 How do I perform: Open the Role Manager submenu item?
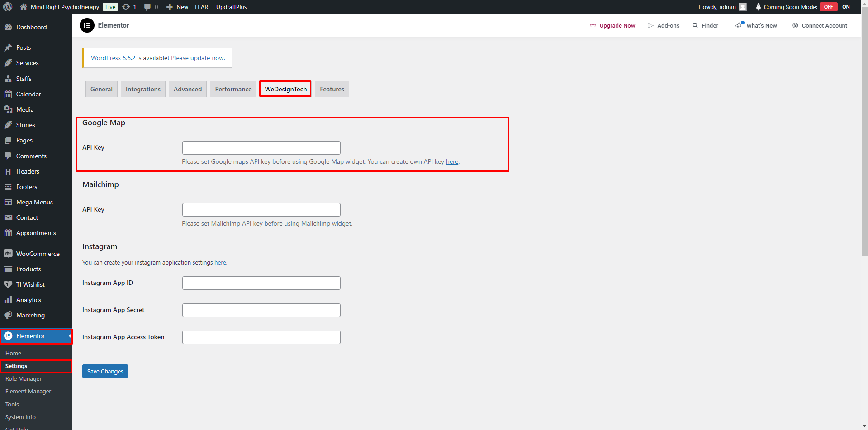tap(36, 378)
